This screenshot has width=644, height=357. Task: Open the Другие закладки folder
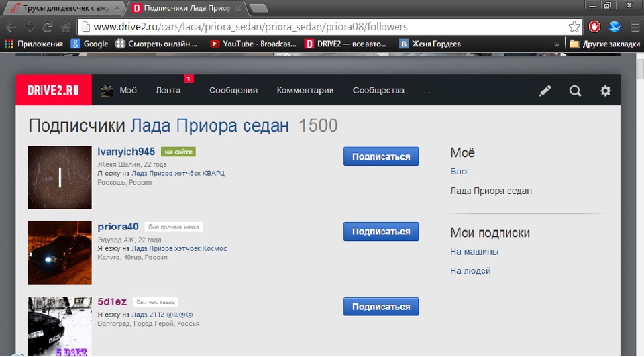tap(604, 44)
